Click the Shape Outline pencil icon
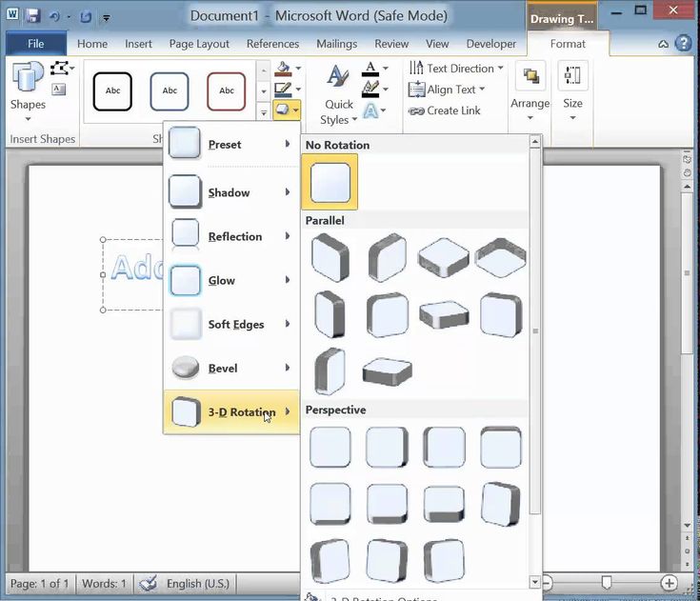Viewport: 700px width, 601px height. coord(283,90)
